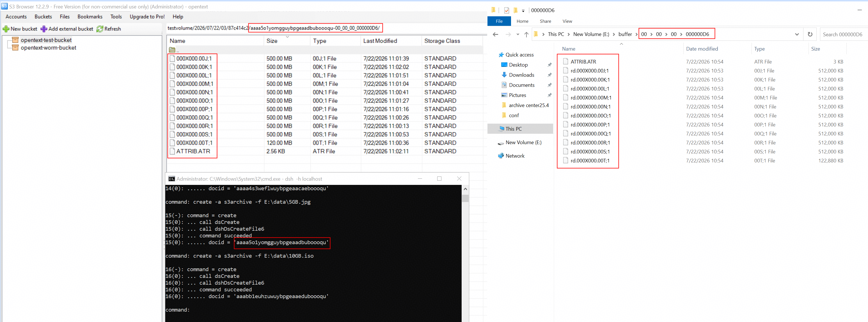Open conf folder in navigation pane
This screenshot has height=322, width=868.
[514, 115]
